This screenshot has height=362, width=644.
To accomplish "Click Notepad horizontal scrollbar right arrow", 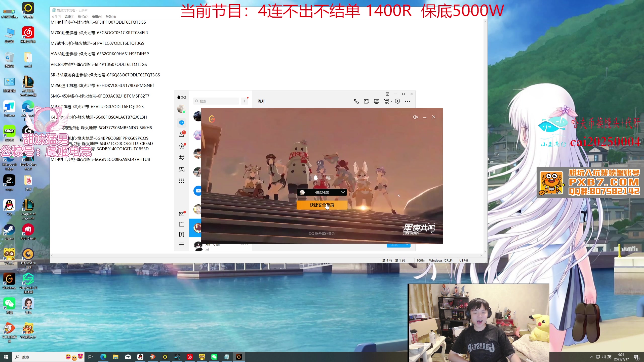I will click(x=481, y=255).
